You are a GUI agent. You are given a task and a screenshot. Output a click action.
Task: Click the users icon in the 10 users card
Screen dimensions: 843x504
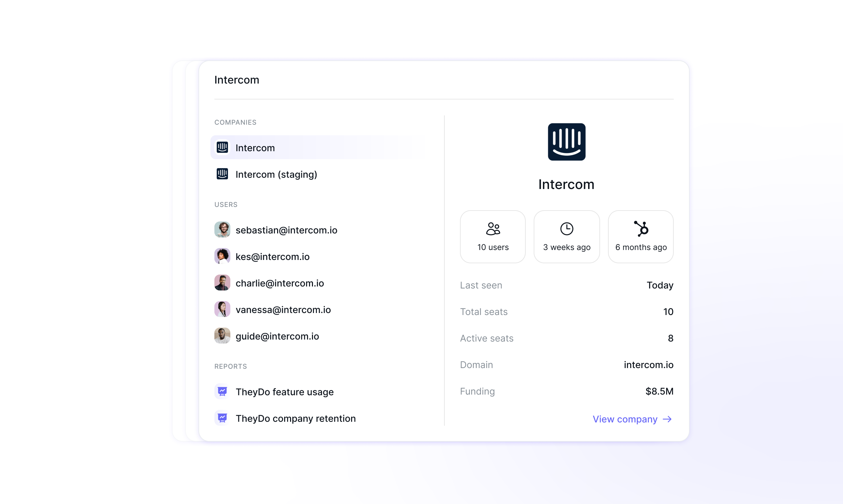[493, 229]
